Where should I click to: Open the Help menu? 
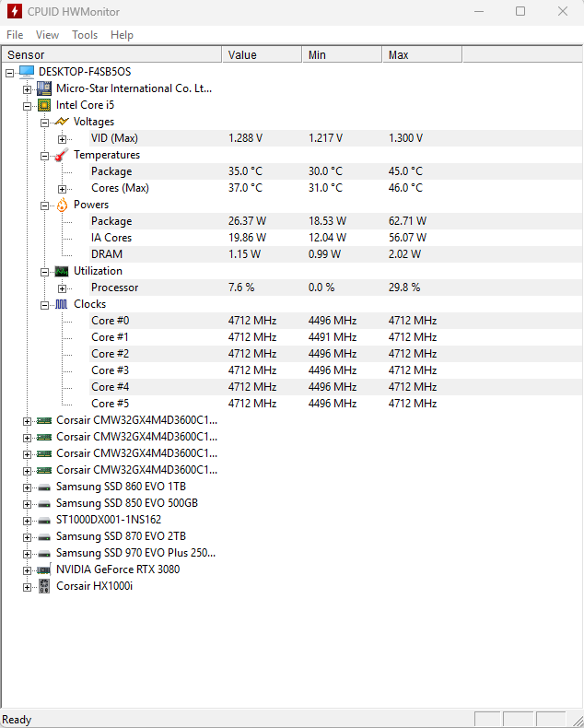click(122, 35)
